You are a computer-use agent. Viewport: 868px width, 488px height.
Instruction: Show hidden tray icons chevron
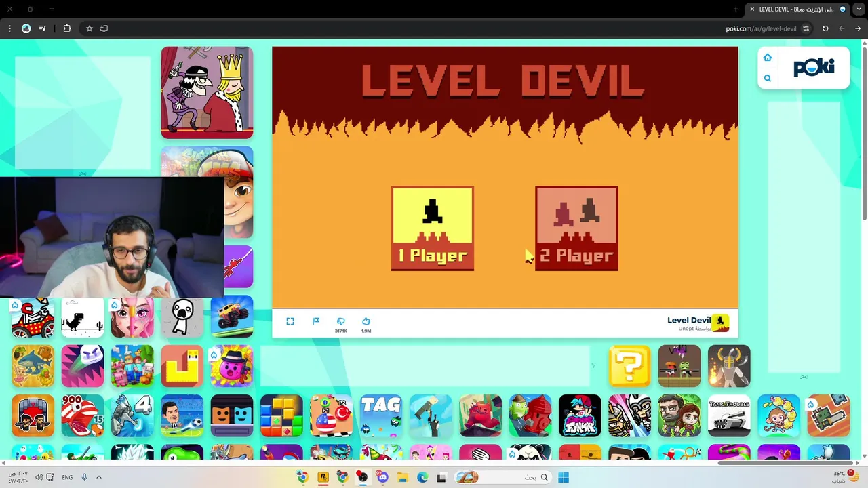pos(99,477)
